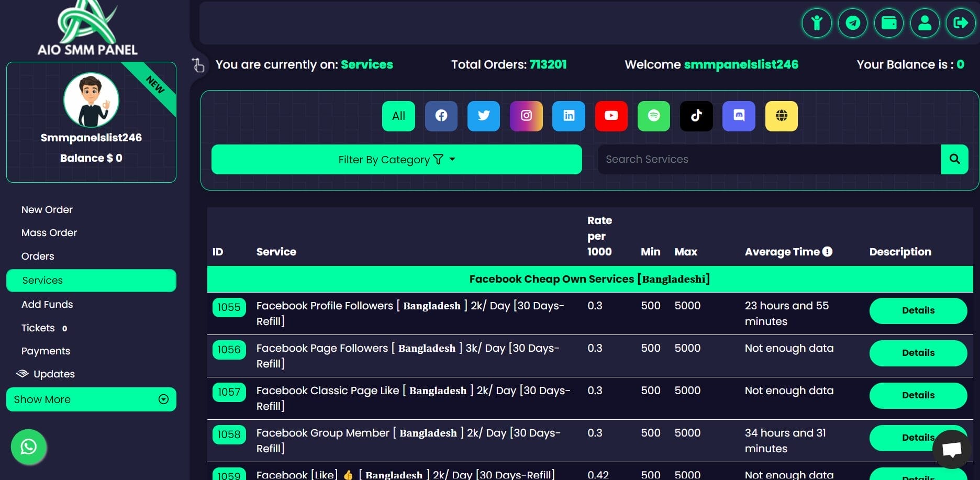980x480 pixels.
Task: View Details for service 1055
Action: [x=918, y=310]
